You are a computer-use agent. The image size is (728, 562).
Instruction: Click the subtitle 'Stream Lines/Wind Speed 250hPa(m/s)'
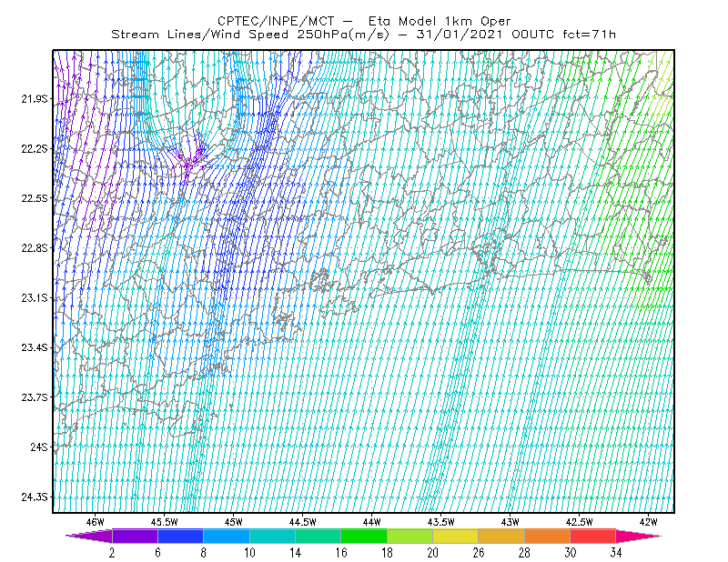pyautogui.click(x=249, y=35)
